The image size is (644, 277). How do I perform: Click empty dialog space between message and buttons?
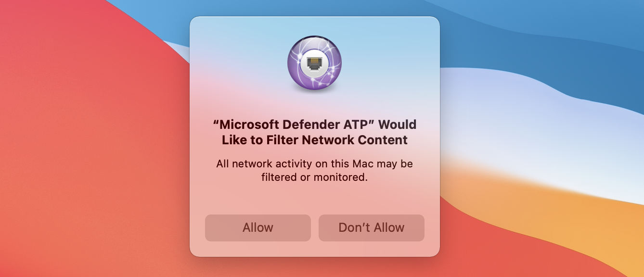point(315,199)
